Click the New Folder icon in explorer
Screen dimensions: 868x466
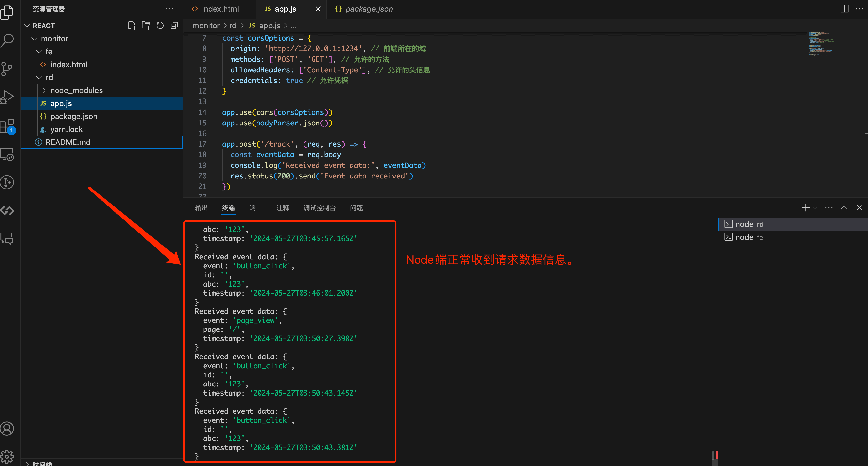pyautogui.click(x=146, y=26)
